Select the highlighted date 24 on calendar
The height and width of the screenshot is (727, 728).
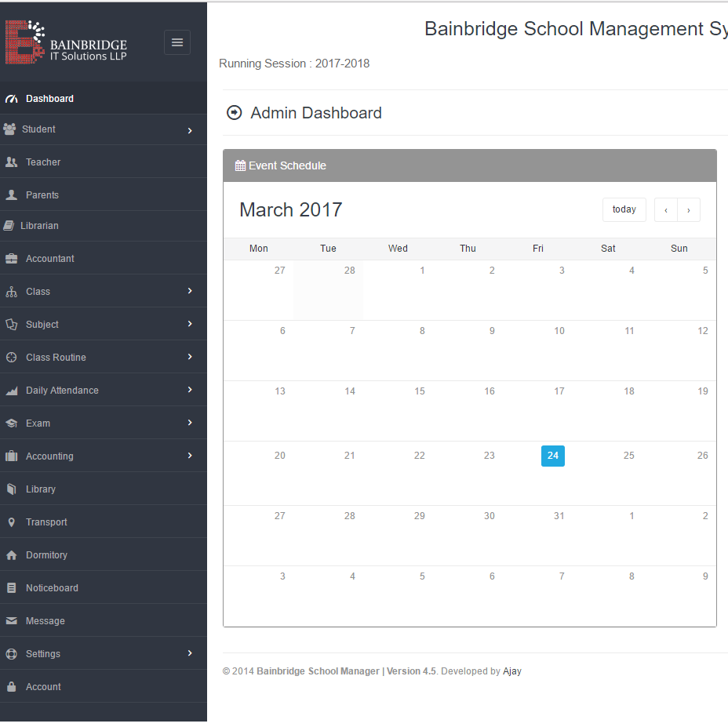[552, 456]
